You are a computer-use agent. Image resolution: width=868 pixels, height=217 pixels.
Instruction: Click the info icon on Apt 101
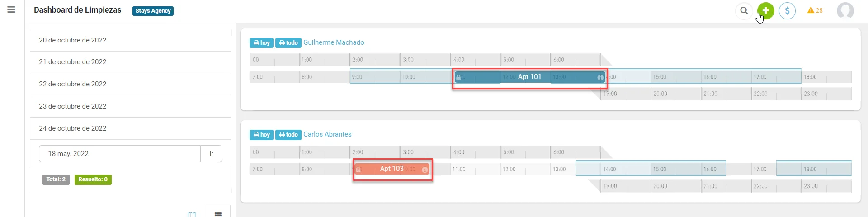(600, 77)
